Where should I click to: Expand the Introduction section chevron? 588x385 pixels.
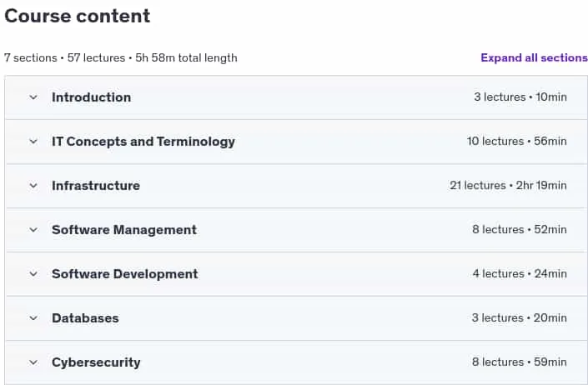pos(33,97)
